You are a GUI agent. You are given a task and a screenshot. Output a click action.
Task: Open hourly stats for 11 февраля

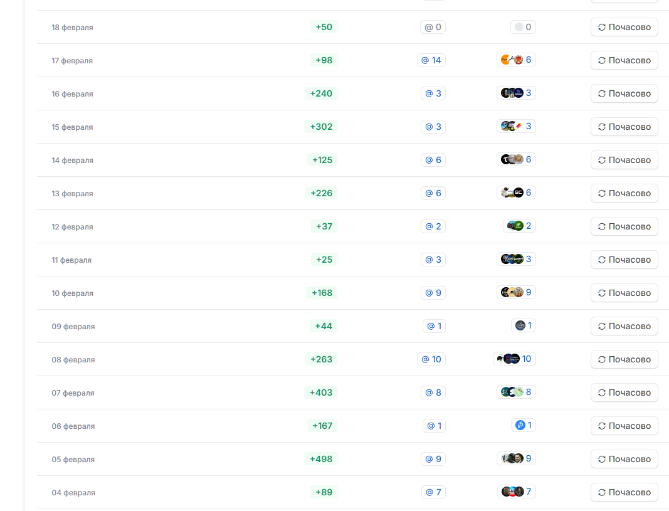click(x=624, y=260)
